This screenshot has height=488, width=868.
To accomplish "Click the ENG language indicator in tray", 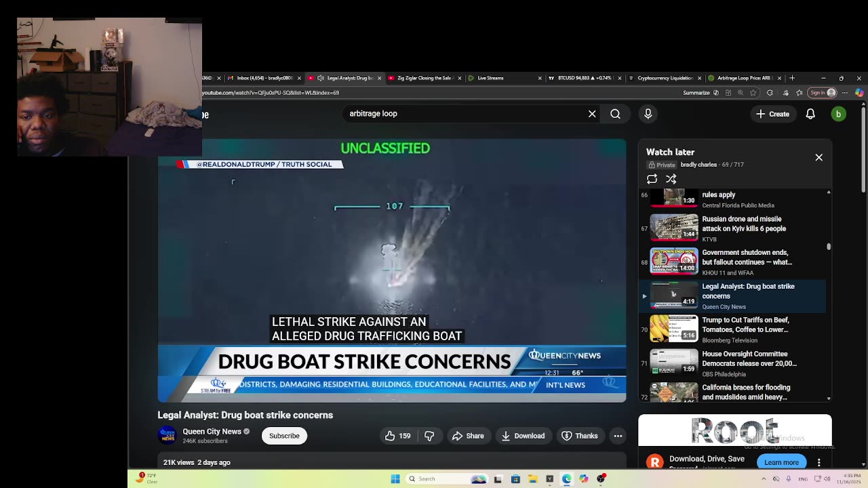I will (803, 479).
